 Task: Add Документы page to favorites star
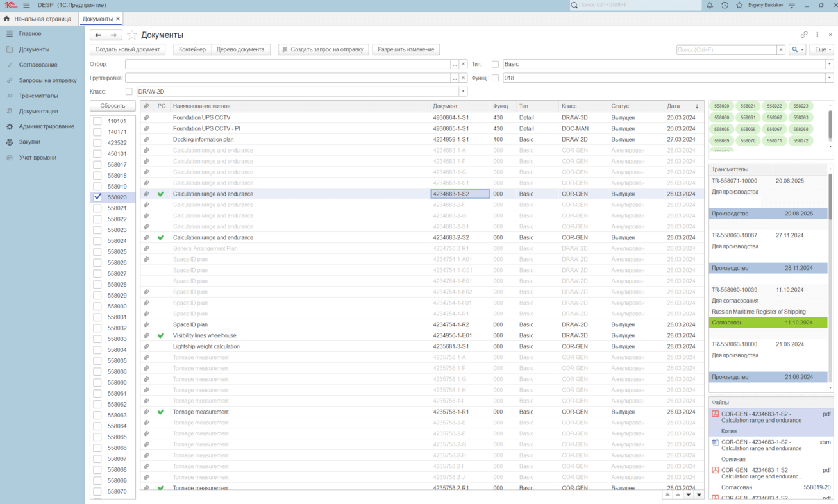pyautogui.click(x=132, y=35)
